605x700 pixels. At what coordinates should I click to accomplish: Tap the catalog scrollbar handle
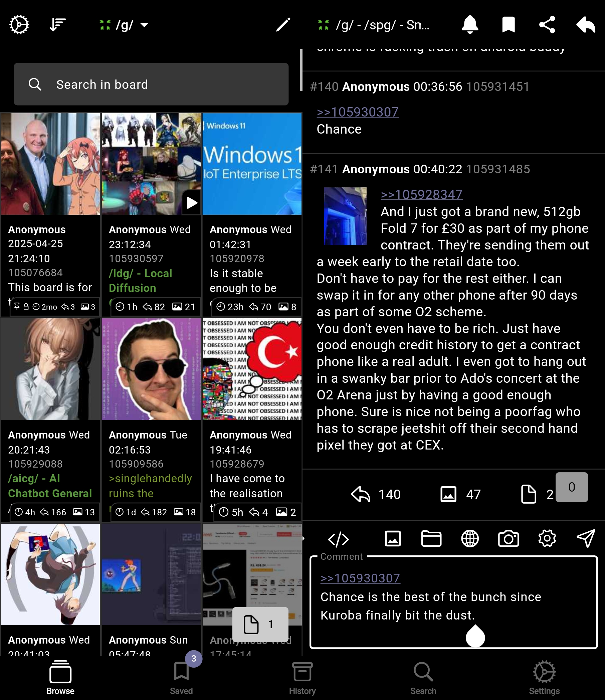tap(301, 70)
